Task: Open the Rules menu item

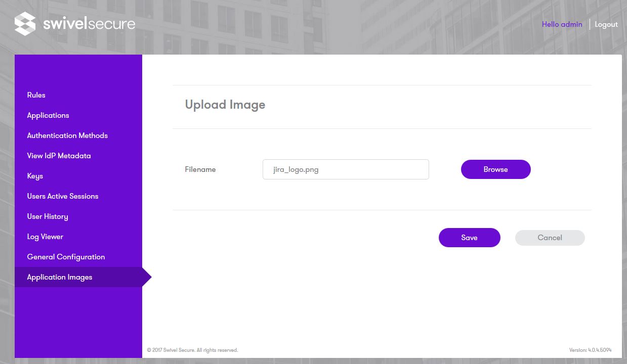Action: click(36, 95)
